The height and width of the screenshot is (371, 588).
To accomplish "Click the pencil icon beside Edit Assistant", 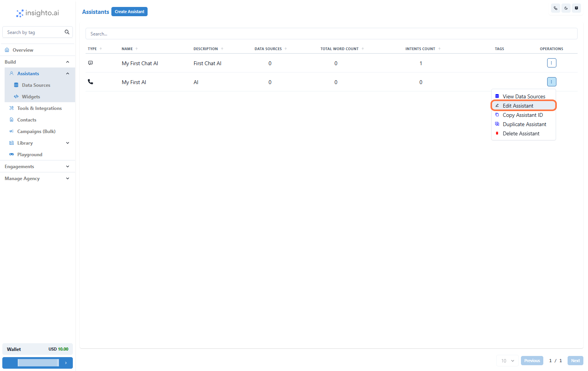I will [497, 105].
